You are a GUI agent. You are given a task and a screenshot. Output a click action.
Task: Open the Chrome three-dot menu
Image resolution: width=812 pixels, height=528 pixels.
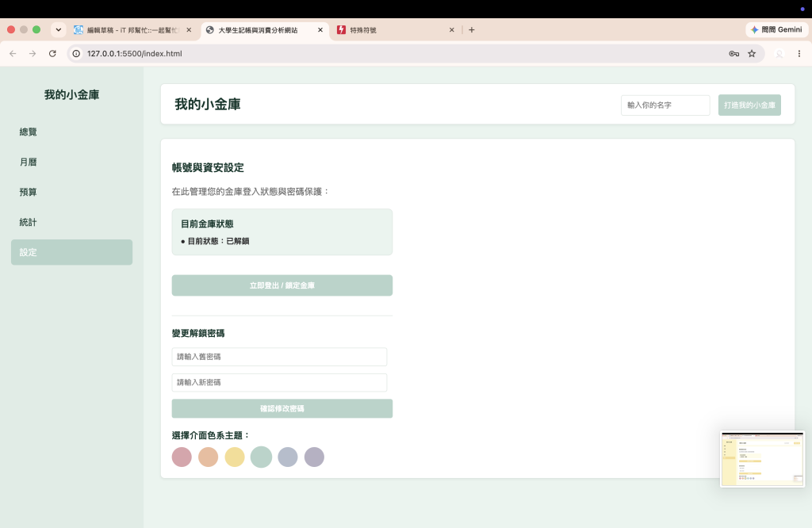click(799, 53)
